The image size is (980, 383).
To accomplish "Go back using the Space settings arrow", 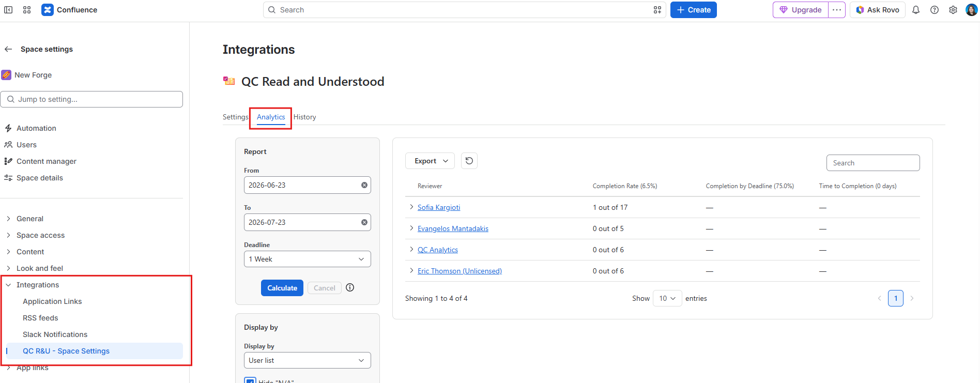I will [8, 49].
